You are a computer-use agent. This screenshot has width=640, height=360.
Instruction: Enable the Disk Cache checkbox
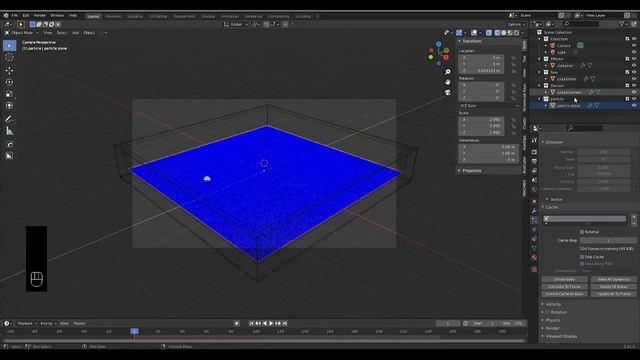pyautogui.click(x=582, y=257)
